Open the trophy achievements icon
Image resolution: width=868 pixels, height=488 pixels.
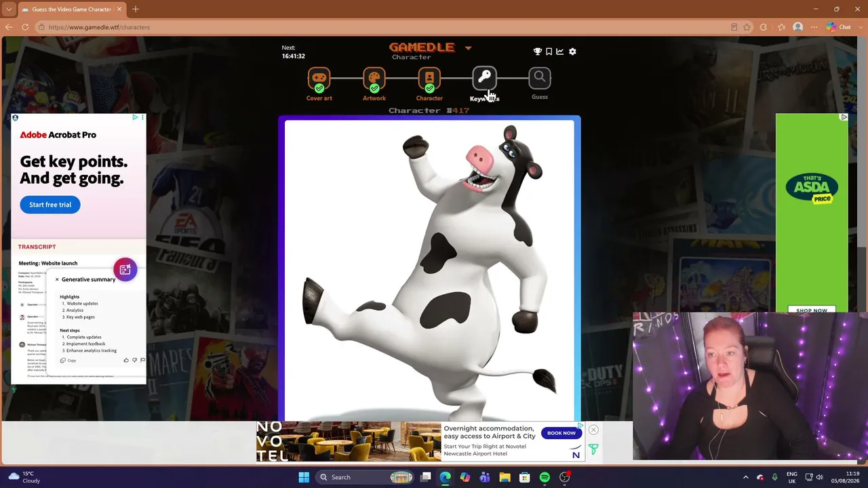tap(538, 52)
